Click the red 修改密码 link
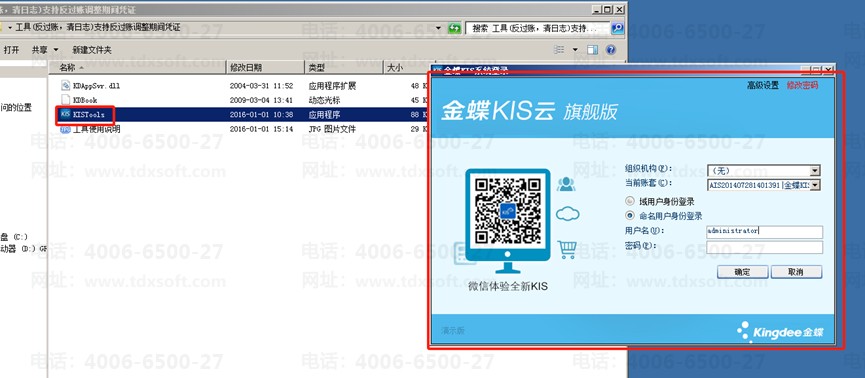 (x=802, y=85)
